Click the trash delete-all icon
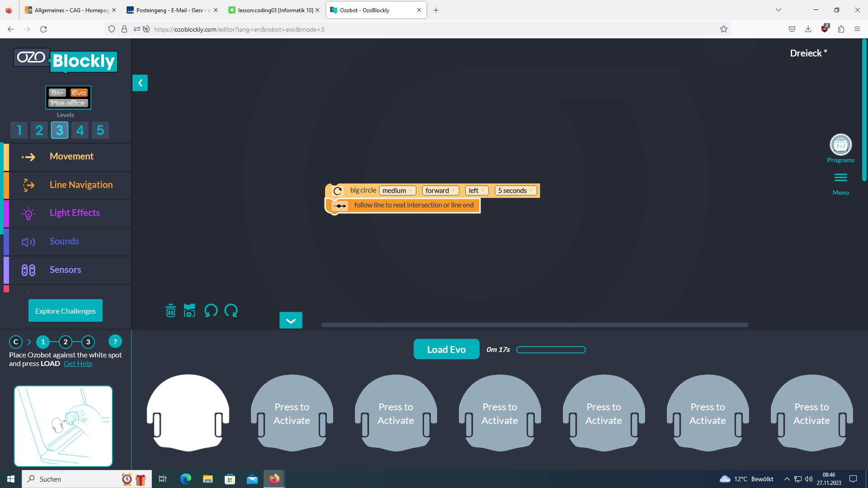 170,311
